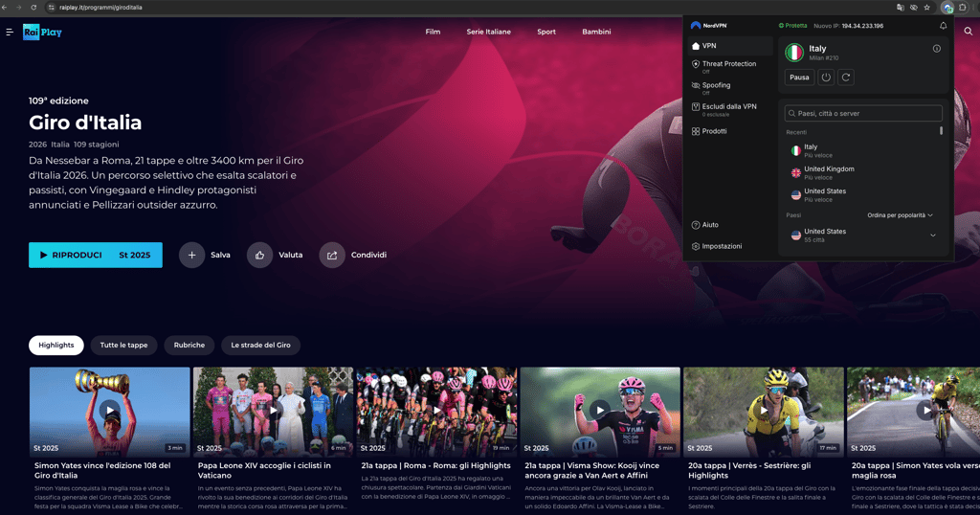Open Ordina per popolarità sort dropdown
980x515 pixels.
point(900,215)
